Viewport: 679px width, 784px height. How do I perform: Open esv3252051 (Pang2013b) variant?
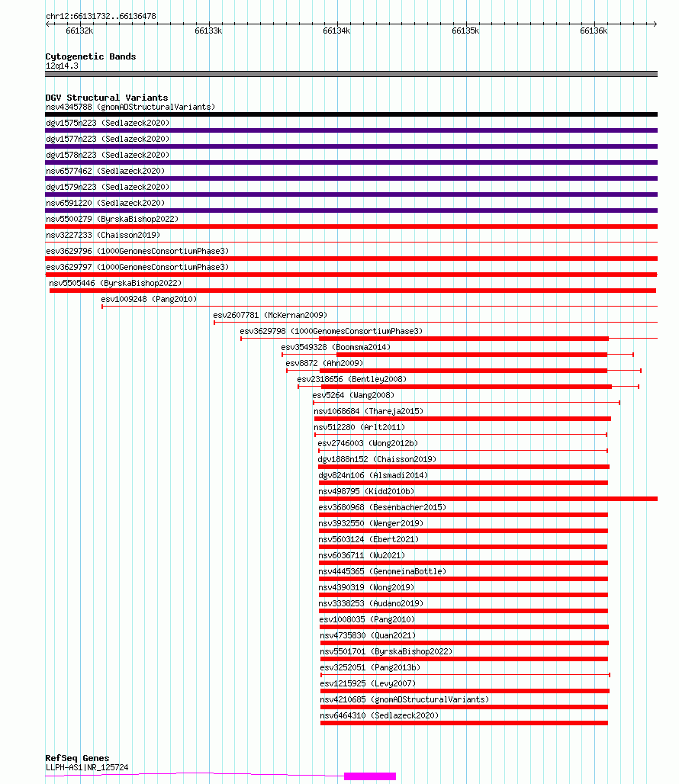point(370,667)
